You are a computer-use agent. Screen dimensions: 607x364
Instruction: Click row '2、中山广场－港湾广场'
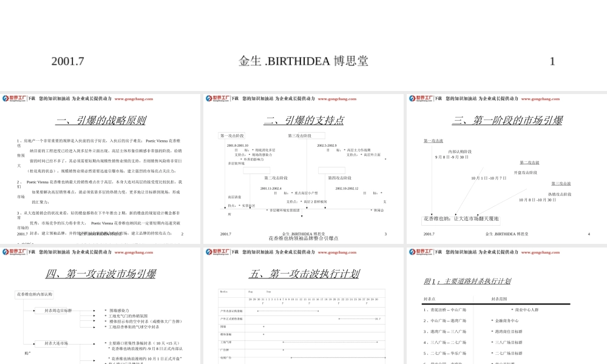click(445, 321)
